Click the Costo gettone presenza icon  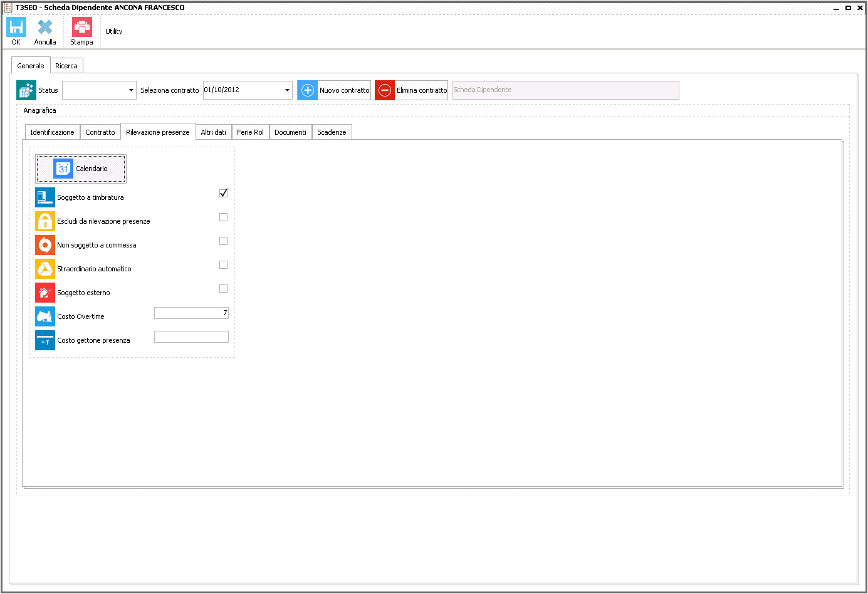[45, 340]
